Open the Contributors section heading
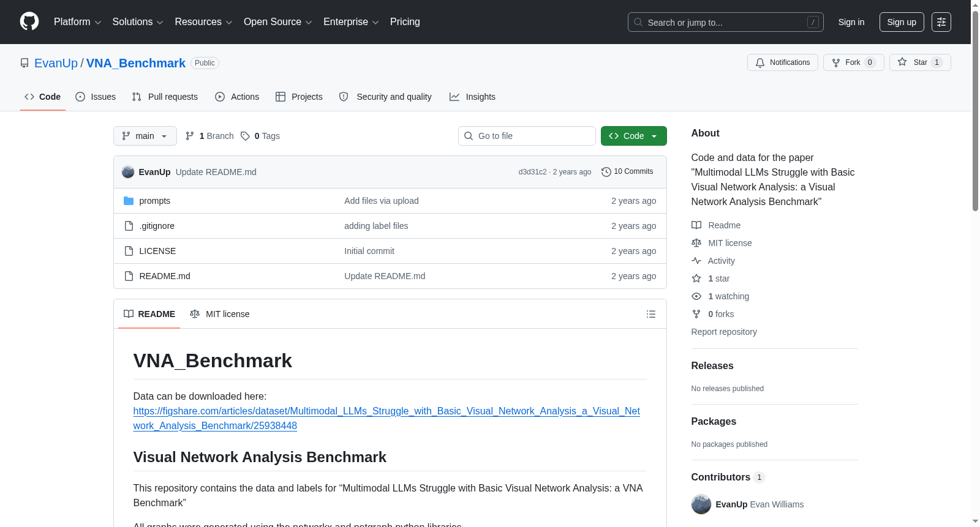This screenshot has height=527, width=980. click(728, 477)
